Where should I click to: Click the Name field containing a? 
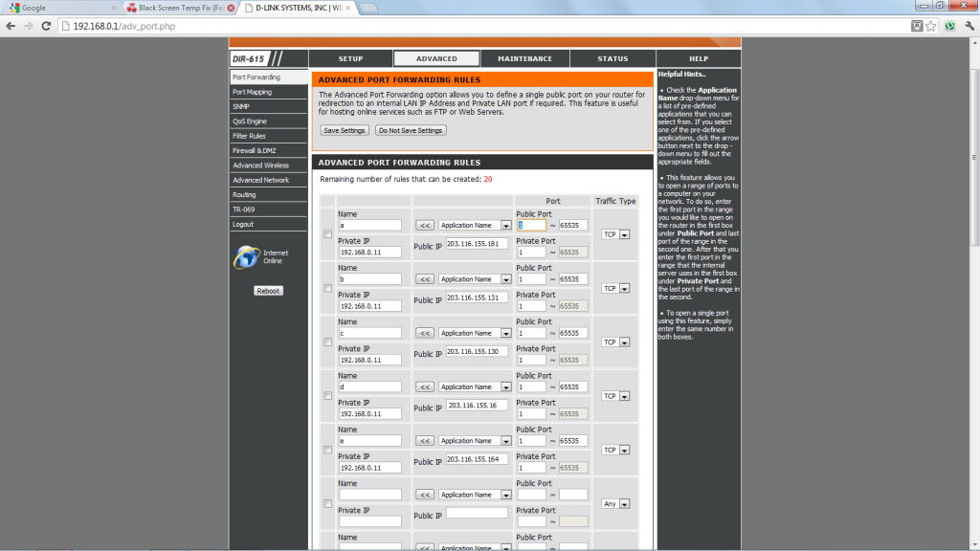[370, 226]
